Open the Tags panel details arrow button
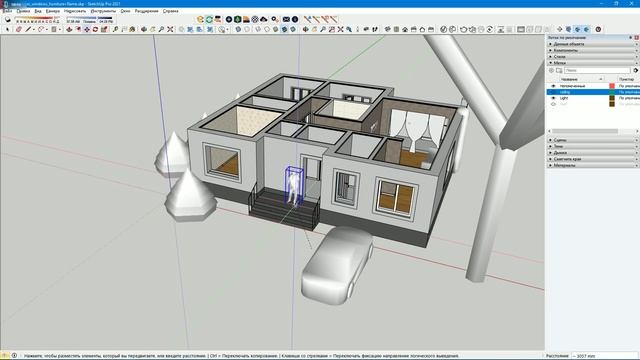 coord(636,71)
